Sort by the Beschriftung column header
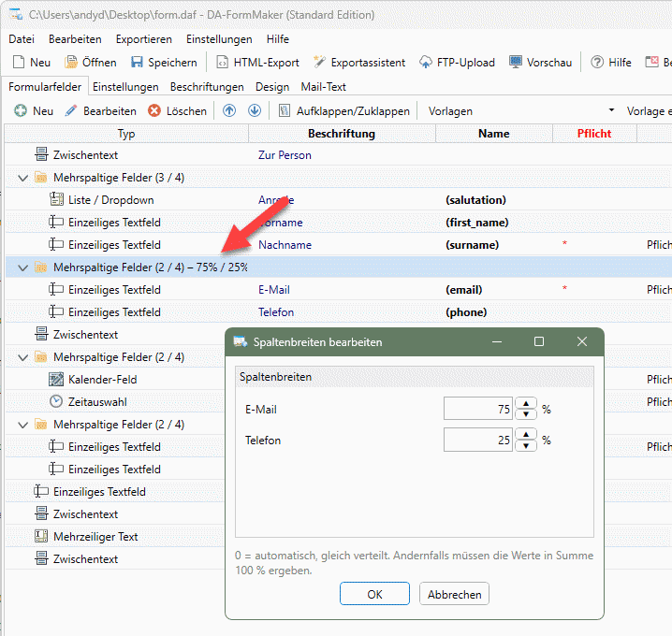The height and width of the screenshot is (636, 672). click(342, 133)
